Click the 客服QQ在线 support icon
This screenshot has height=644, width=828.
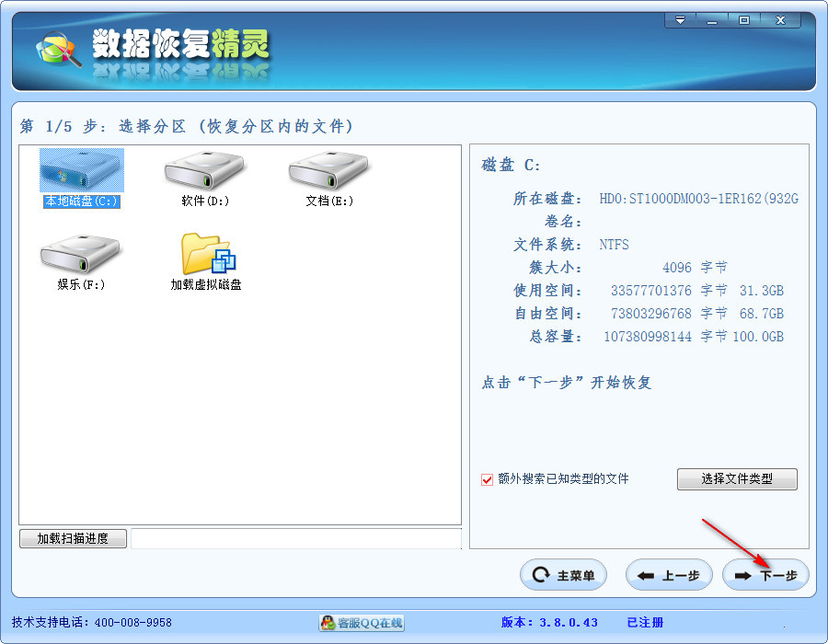point(363,622)
